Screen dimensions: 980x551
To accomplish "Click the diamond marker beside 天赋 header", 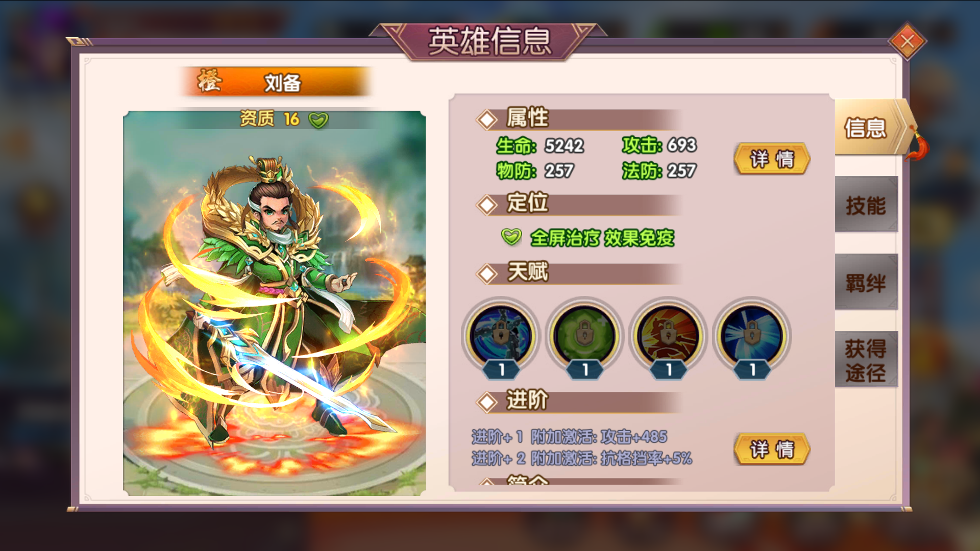I will pyautogui.click(x=487, y=274).
